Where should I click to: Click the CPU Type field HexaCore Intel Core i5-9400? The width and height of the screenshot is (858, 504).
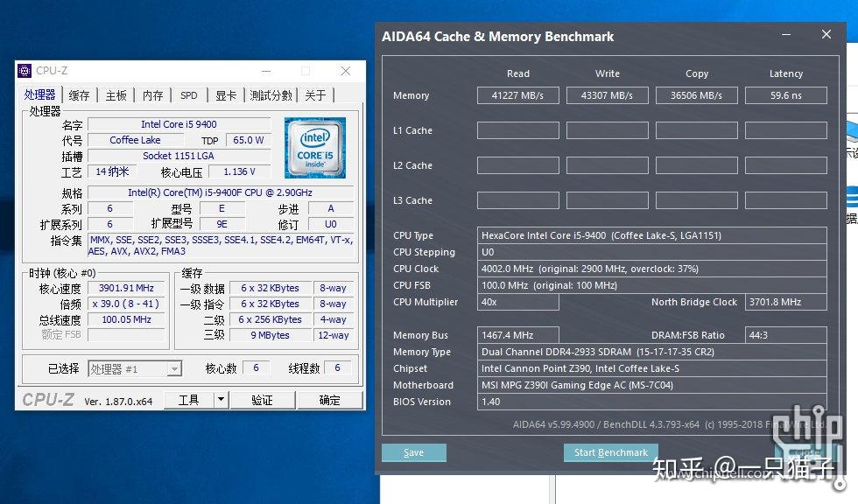[x=651, y=235]
